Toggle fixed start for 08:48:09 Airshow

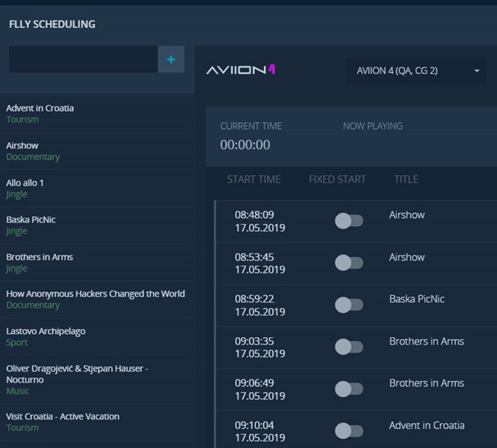[x=348, y=221]
